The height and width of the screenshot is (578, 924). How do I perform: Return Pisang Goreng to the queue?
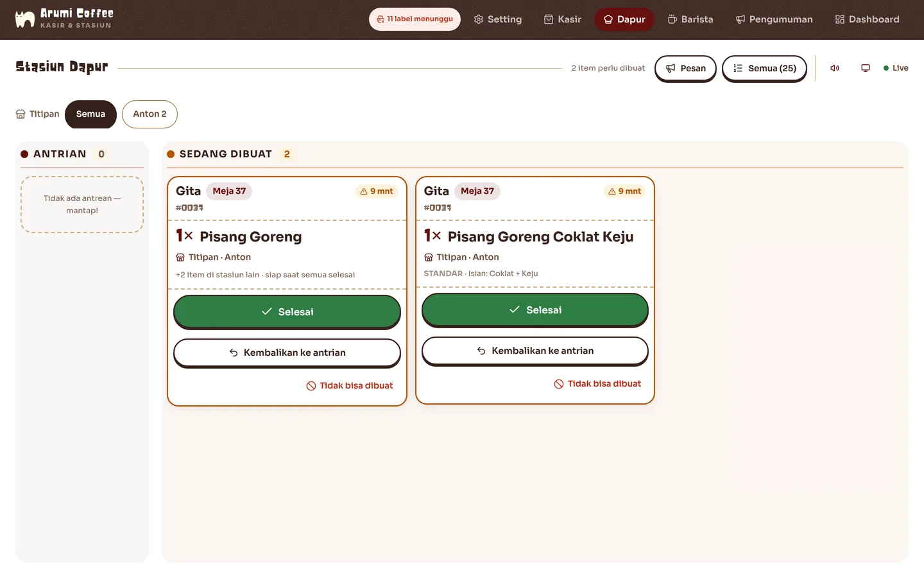point(287,353)
